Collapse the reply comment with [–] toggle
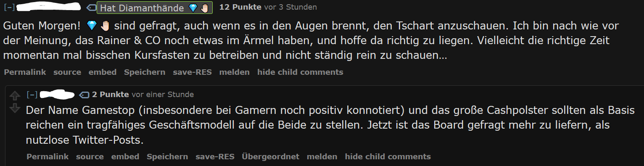 click(32, 95)
